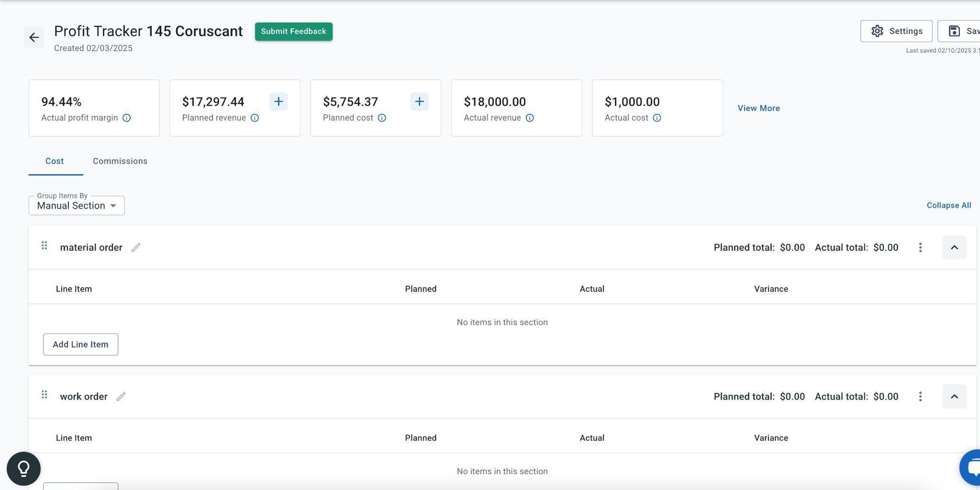980x490 pixels.
Task: Select the Cost tab
Action: (x=55, y=161)
